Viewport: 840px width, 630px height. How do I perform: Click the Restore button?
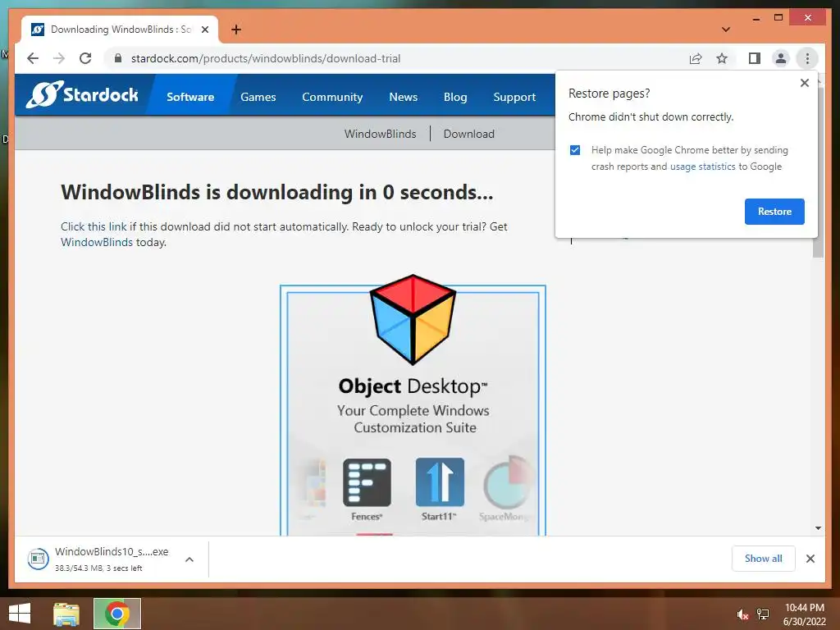774,212
